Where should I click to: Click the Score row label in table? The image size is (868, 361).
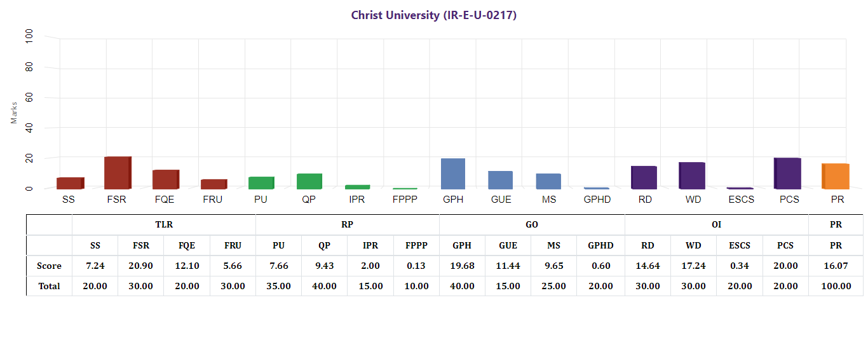(49, 266)
